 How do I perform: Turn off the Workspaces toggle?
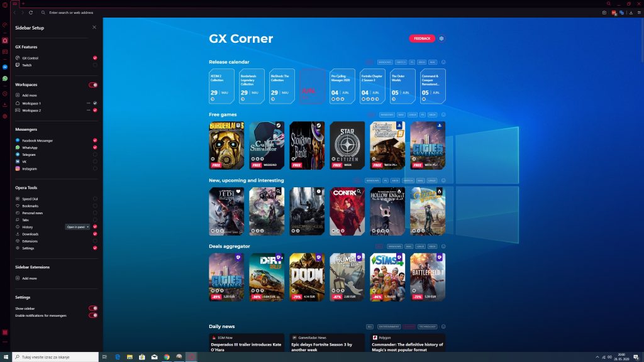pyautogui.click(x=93, y=85)
